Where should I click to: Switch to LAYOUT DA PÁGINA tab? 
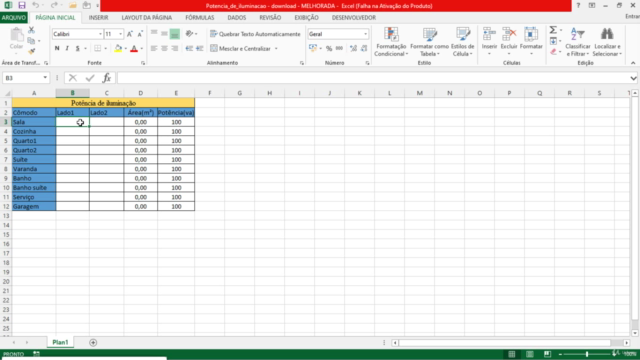[147, 18]
